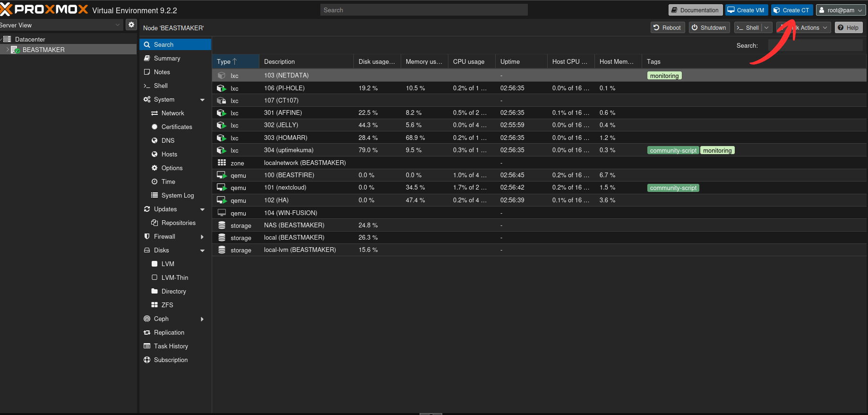Viewport: 868px width, 415px height.
Task: Open the Summary panel
Action: click(x=175, y=59)
